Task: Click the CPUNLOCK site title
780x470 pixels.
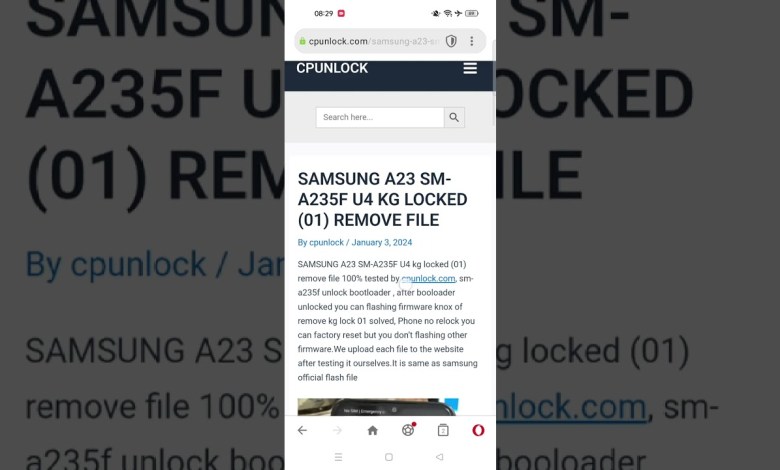Action: [332, 68]
